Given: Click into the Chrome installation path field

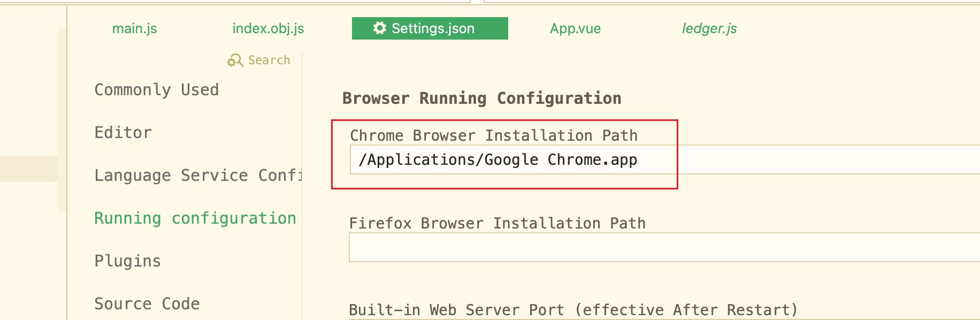Looking at the screenshot, I should coord(665,159).
